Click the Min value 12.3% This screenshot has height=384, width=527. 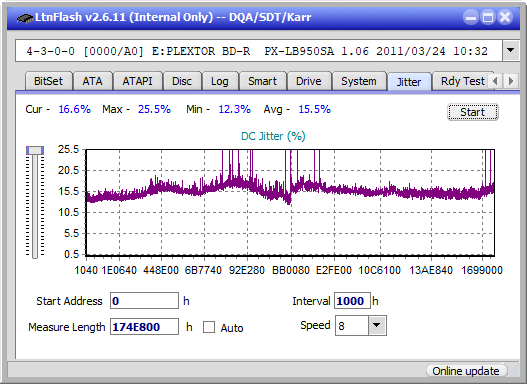(x=235, y=109)
